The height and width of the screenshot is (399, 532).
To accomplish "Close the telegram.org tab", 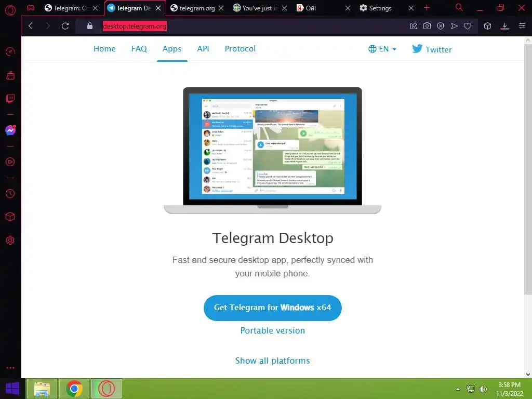I will (221, 8).
